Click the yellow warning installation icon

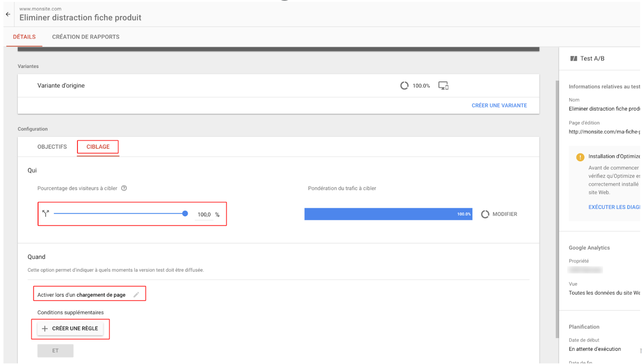point(580,157)
